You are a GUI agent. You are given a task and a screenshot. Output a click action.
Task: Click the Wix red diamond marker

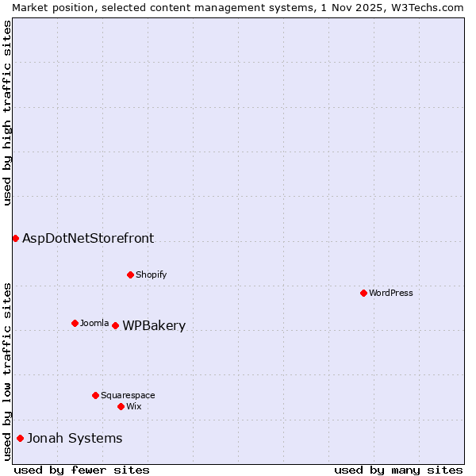coord(121,406)
